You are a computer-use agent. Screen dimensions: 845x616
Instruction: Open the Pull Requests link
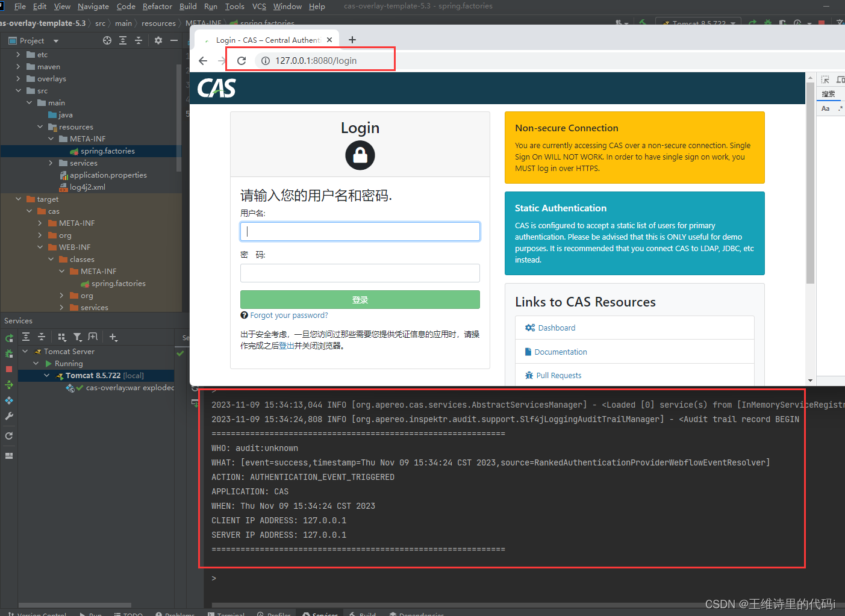pos(559,376)
